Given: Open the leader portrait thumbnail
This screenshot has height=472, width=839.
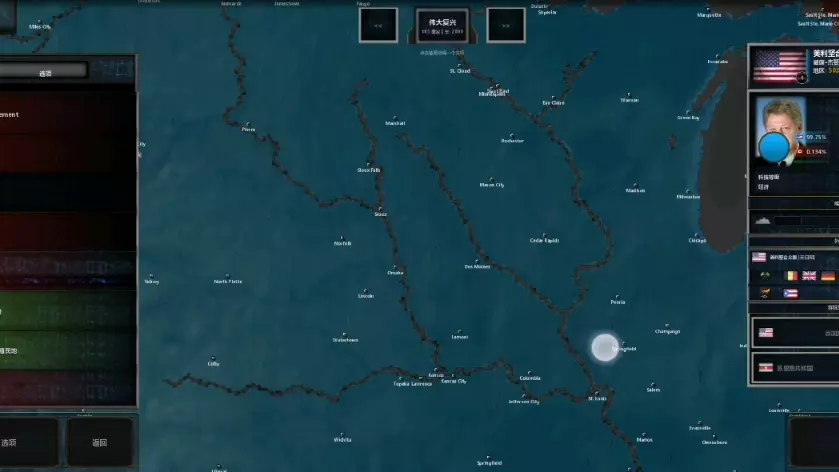Looking at the screenshot, I should (x=780, y=132).
